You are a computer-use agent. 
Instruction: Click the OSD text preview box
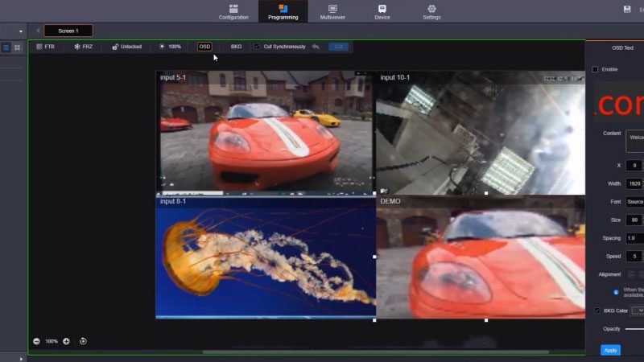tap(619, 103)
